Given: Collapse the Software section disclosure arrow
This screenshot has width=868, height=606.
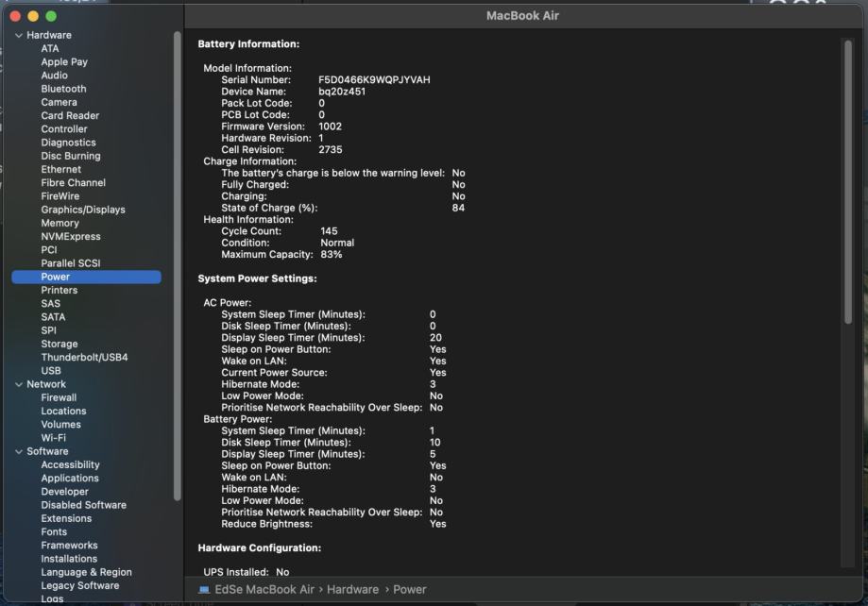Looking at the screenshot, I should point(19,451).
